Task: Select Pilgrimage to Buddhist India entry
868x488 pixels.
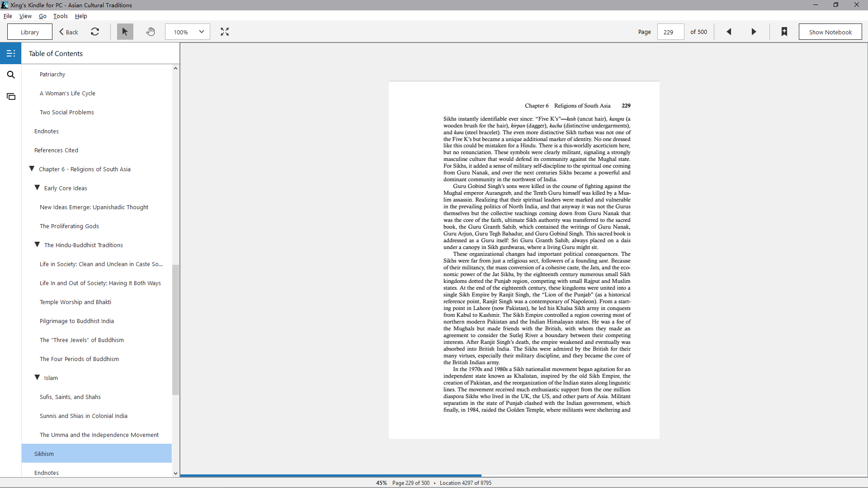Action: tap(77, 321)
